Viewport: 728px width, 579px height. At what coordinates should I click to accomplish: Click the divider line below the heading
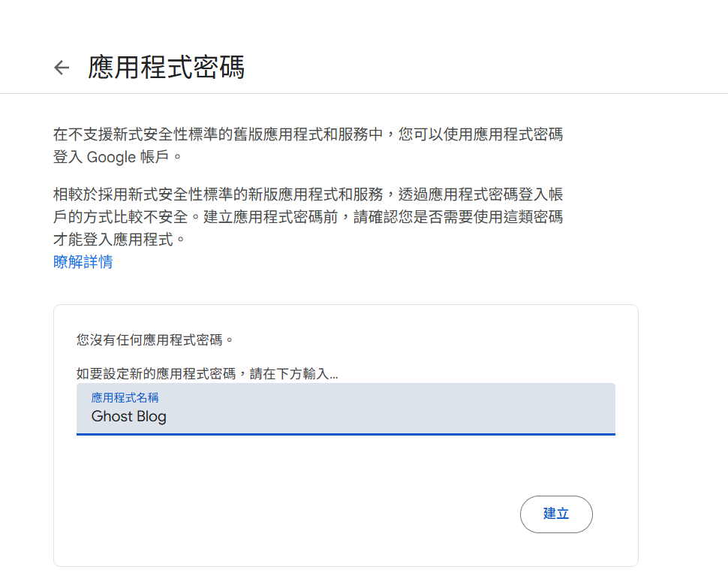tap(364, 94)
